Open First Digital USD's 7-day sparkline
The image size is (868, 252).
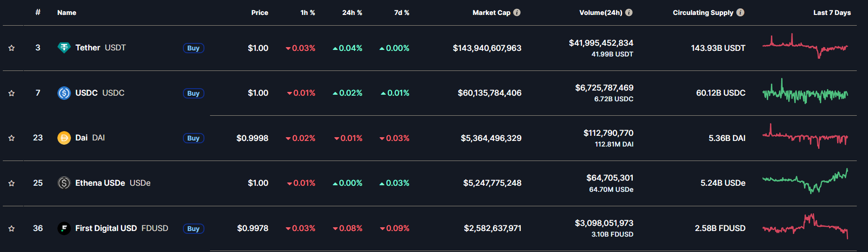click(x=805, y=226)
